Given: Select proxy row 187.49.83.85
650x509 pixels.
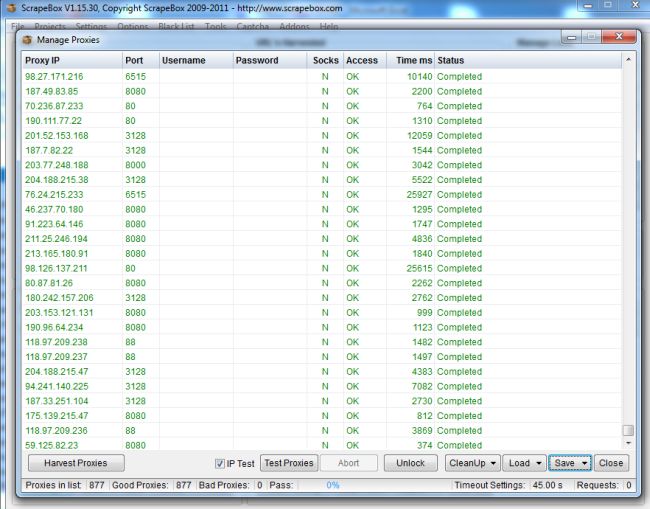Looking at the screenshot, I should (322, 92).
